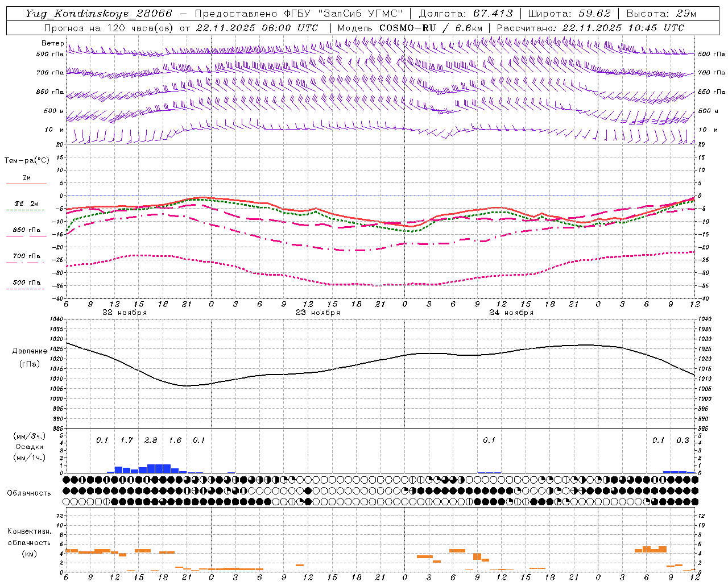
Task: Click the station title Yug_Kondinskoye_28066
Action: click(x=99, y=14)
